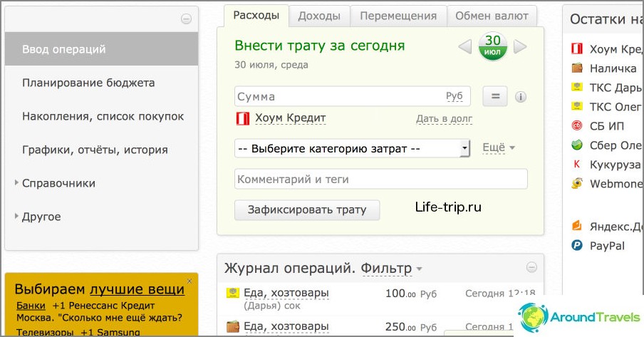Viewport: 644px width, 337px height.
Task: Click the PayPal account name
Action: [x=607, y=246]
